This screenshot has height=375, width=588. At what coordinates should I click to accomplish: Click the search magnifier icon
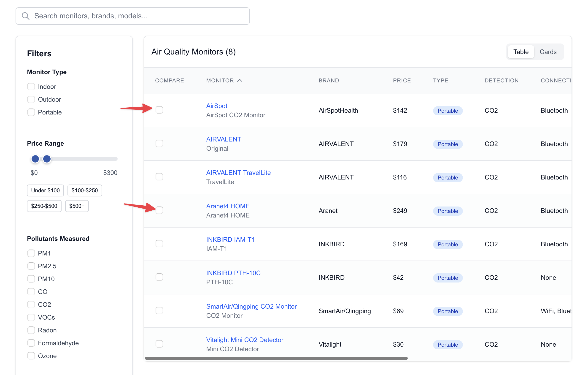25,16
